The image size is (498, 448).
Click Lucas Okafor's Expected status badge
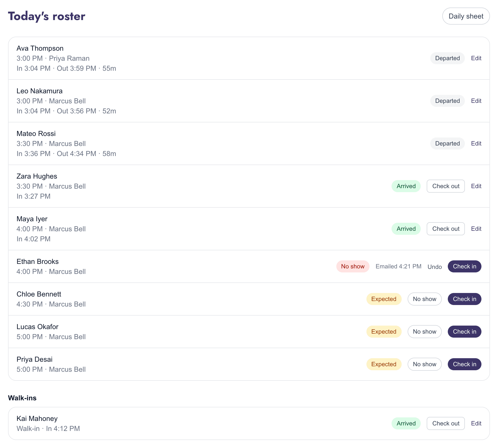pyautogui.click(x=384, y=332)
